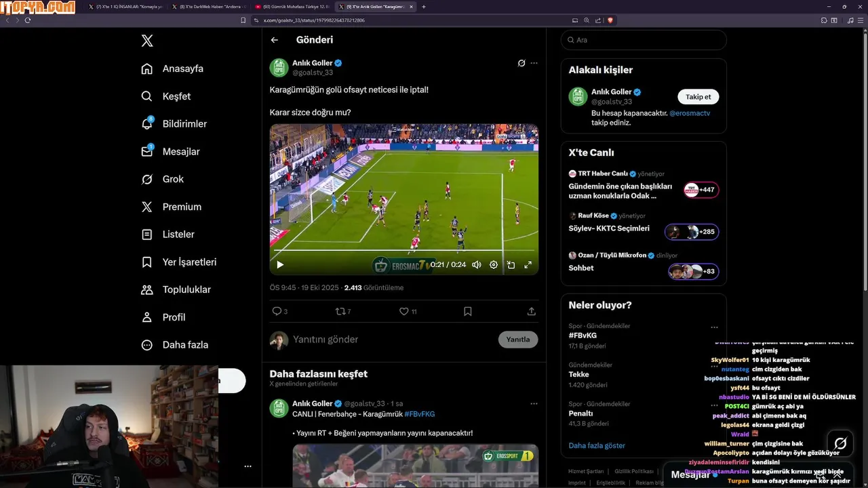Like the post with 11 likes
The height and width of the screenshot is (488, 868).
point(408,312)
